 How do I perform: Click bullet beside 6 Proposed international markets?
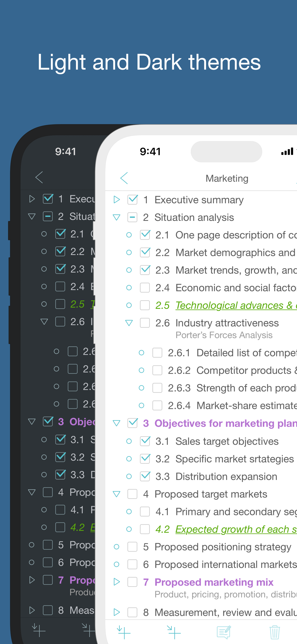pos(116,564)
